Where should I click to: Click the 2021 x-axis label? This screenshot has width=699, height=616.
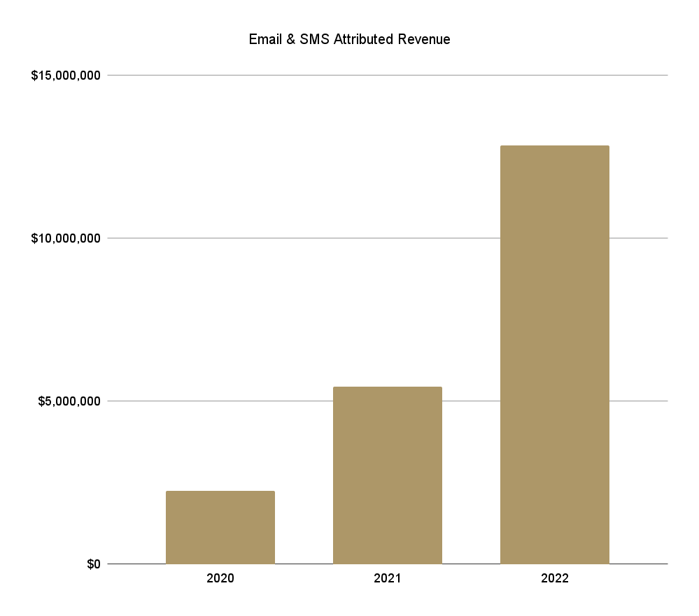pos(388,578)
